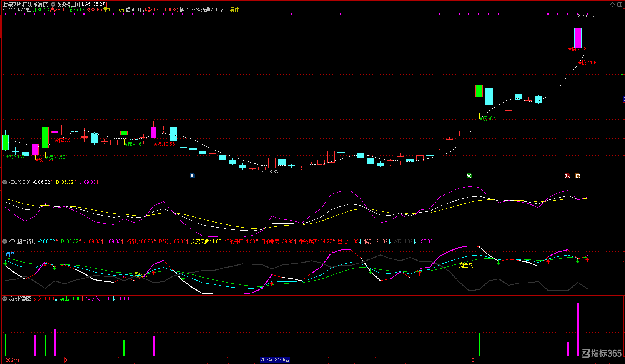The width and height of the screenshot is (625, 364).
Task: Click the 榜 event marker on timeline
Action: coord(577,176)
